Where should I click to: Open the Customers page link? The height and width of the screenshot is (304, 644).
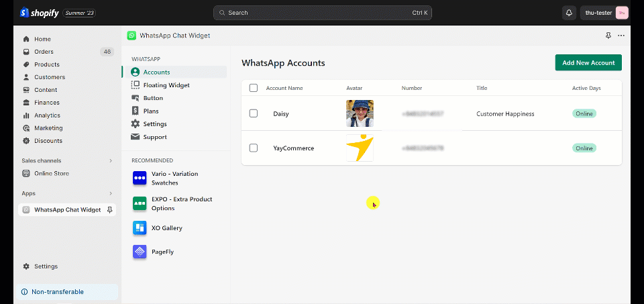point(50,77)
